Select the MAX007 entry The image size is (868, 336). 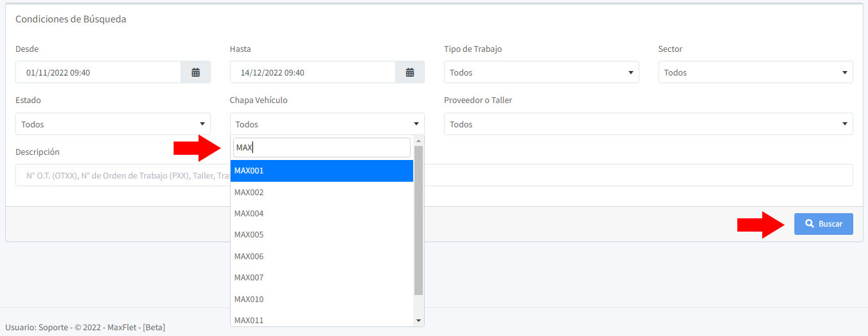click(x=322, y=278)
